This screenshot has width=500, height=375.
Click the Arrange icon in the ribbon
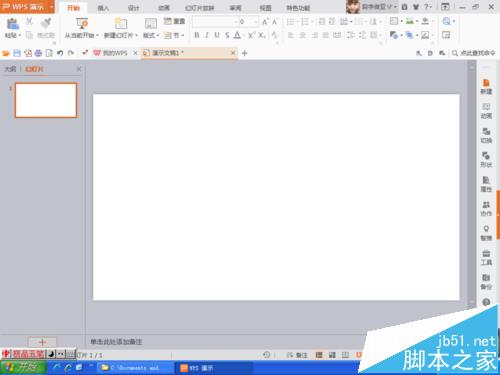(x=409, y=35)
